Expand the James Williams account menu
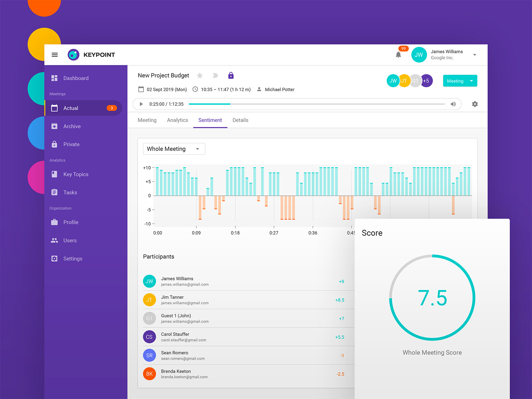The height and width of the screenshot is (399, 532). [x=475, y=55]
